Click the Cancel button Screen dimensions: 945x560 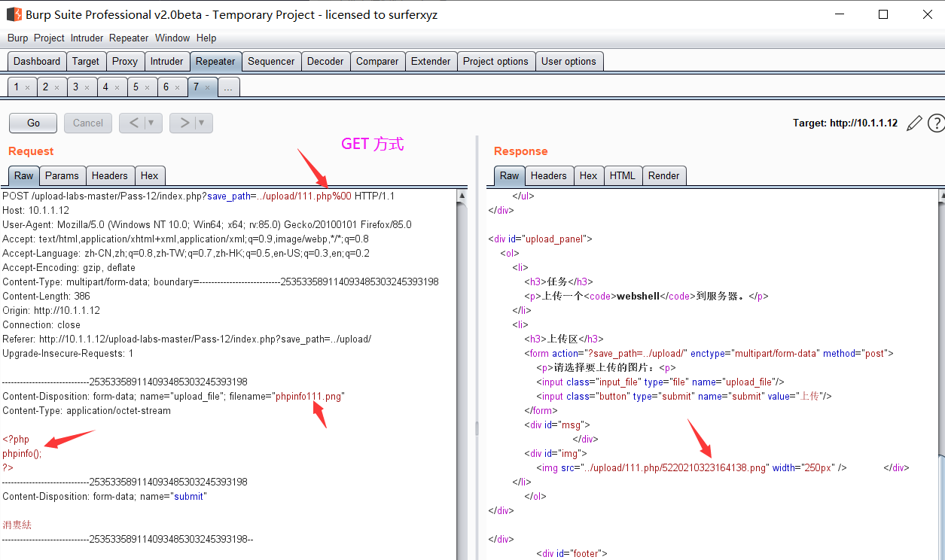click(88, 123)
